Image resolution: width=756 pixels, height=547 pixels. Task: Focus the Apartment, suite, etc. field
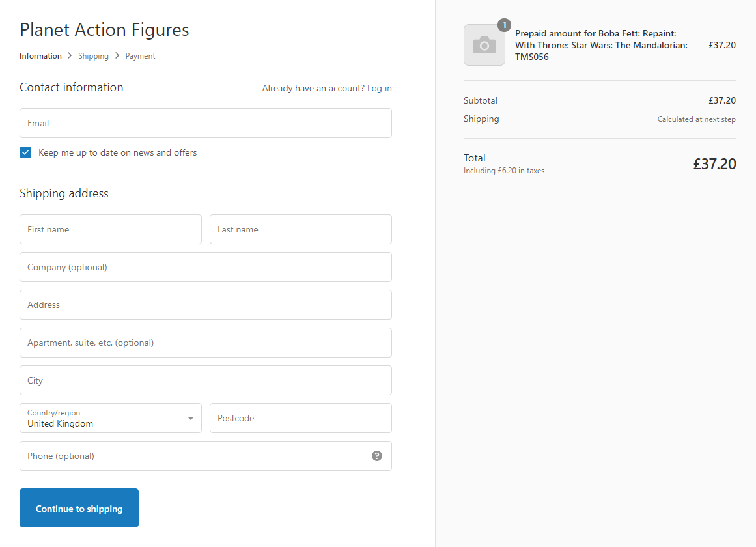click(205, 343)
